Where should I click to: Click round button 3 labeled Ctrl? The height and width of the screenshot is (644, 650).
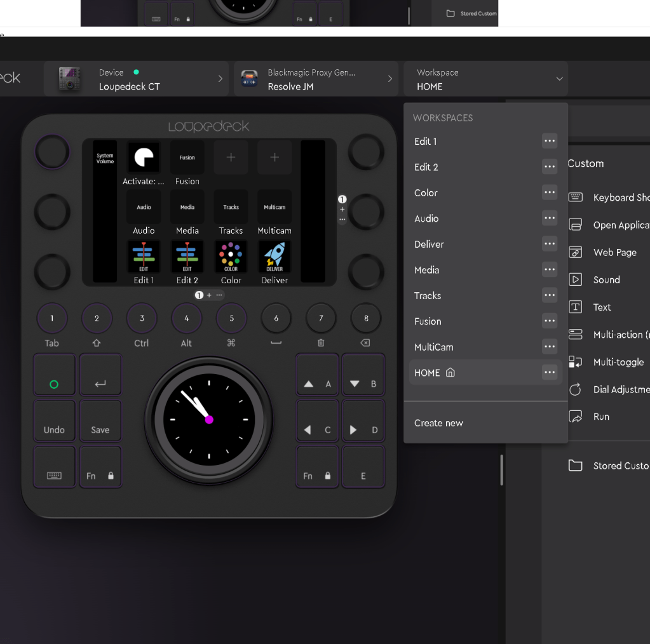click(142, 318)
